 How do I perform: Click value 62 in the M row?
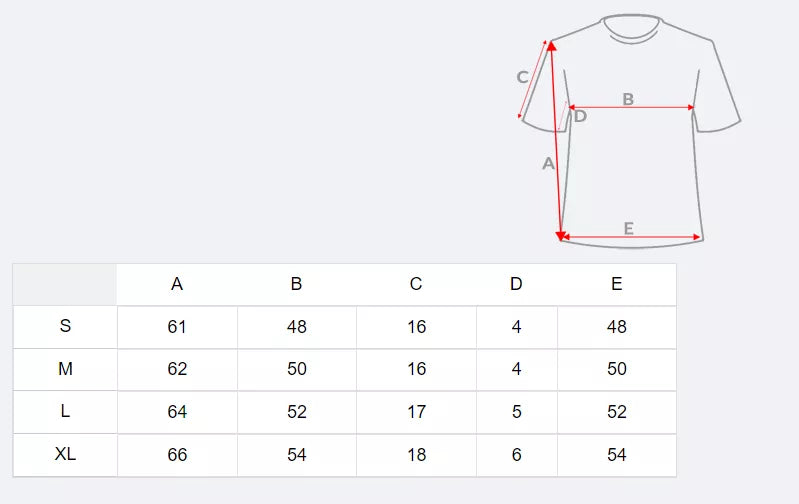click(x=177, y=369)
